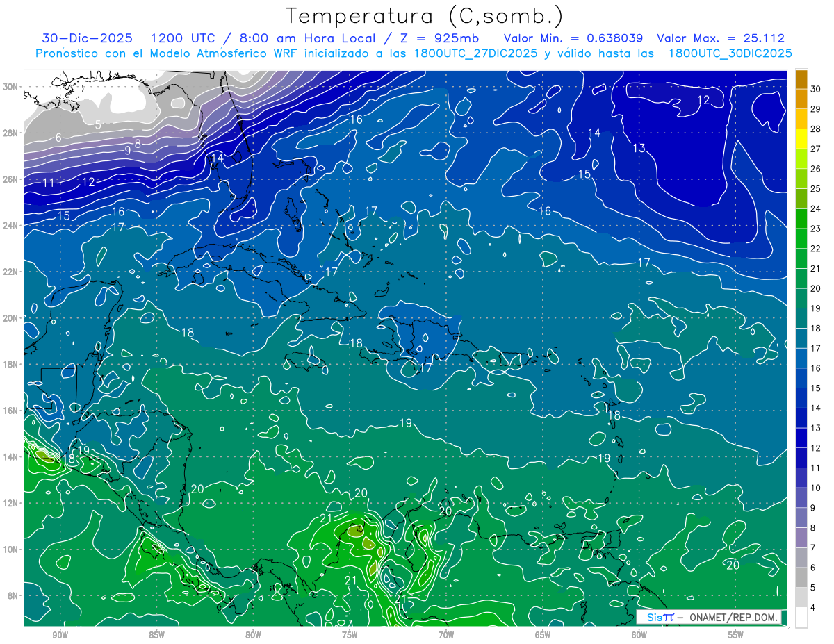The height and width of the screenshot is (644, 834).
Task: Click the contour label 6 on the map
Action: (x=58, y=138)
